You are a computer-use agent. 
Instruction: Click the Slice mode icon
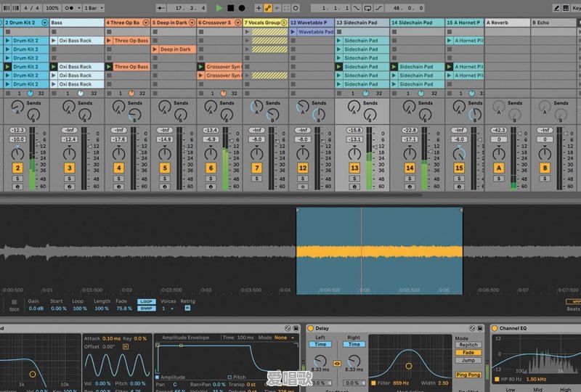click(14, 302)
